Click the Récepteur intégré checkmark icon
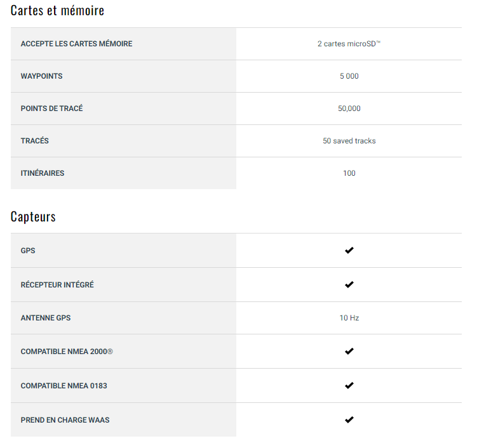 pyautogui.click(x=349, y=284)
